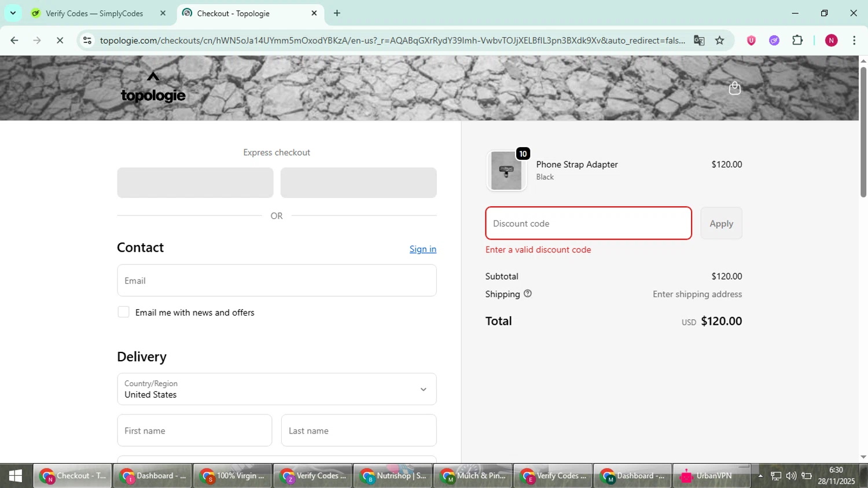Click the address bar URL
The height and width of the screenshot is (488, 868).
pos(392,41)
